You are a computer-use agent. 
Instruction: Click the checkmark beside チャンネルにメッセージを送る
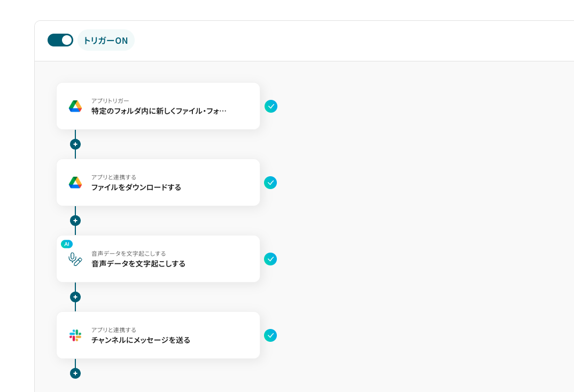[x=270, y=335]
